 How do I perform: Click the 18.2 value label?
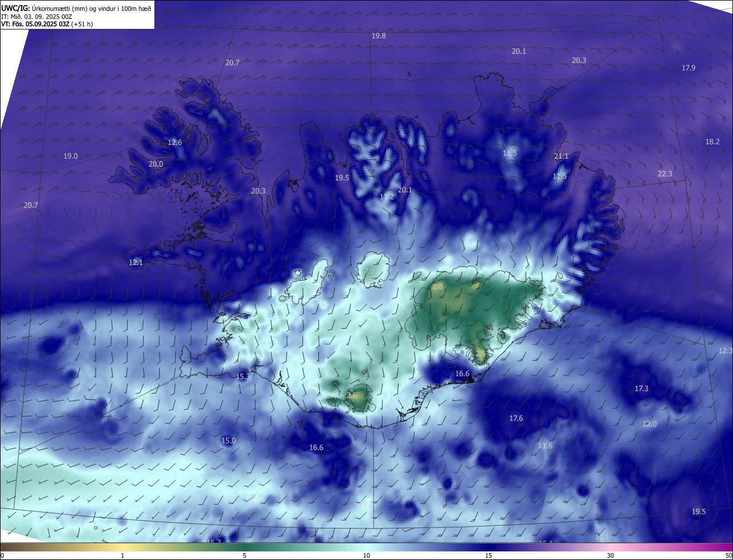(712, 141)
